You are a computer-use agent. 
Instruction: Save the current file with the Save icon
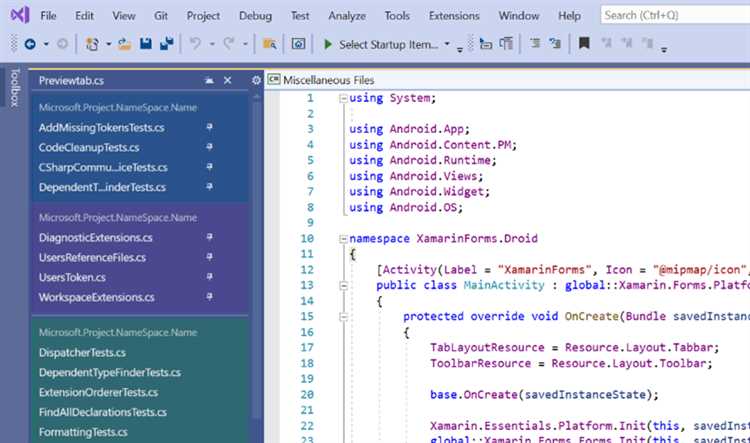pos(146,44)
